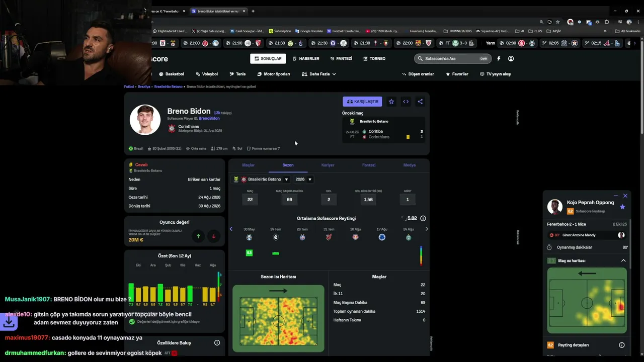Open TV yayın akışı link
The width and height of the screenshot is (644, 362).
496,74
